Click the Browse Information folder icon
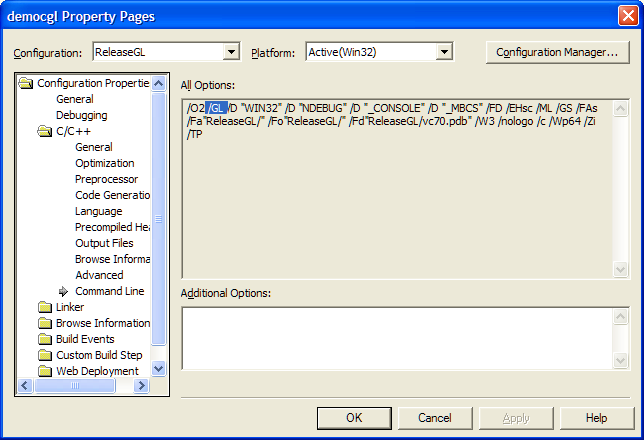Image resolution: width=644 pixels, height=440 pixels. (44, 323)
